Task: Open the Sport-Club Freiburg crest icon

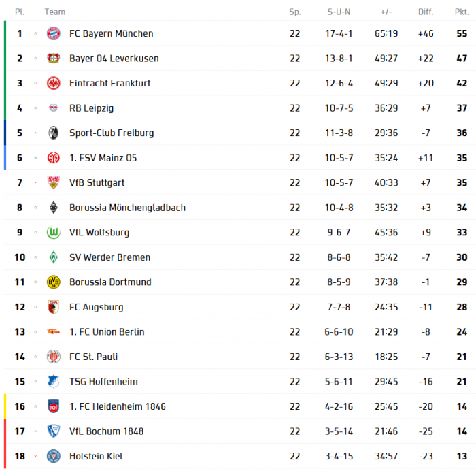Action: pyautogui.click(x=54, y=133)
